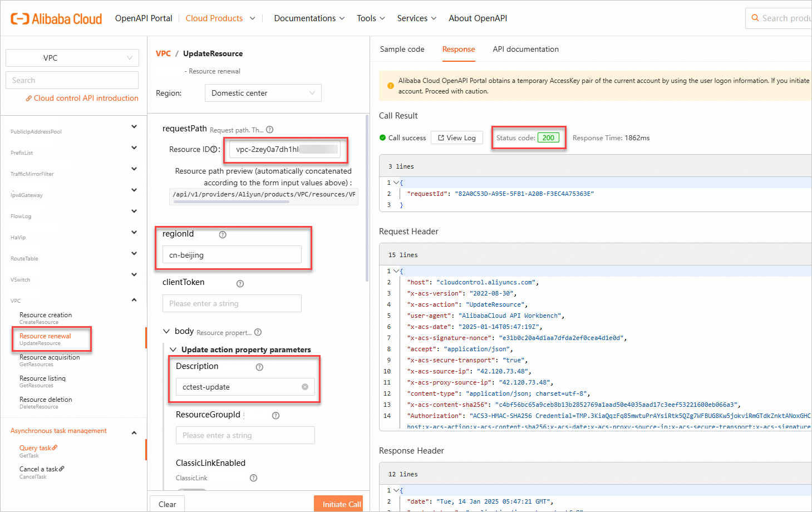Open the Domestic center region dropdown

263,93
